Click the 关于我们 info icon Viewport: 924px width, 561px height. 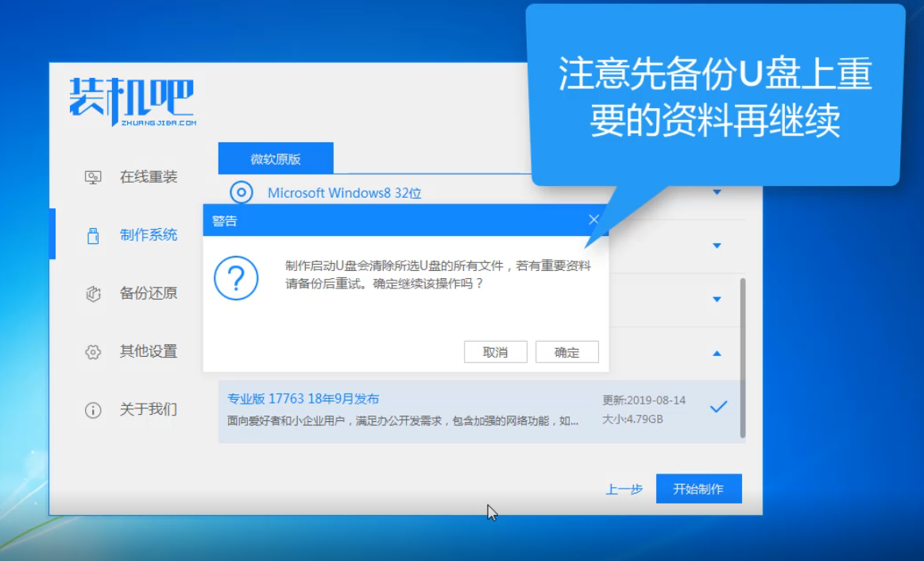(91, 409)
